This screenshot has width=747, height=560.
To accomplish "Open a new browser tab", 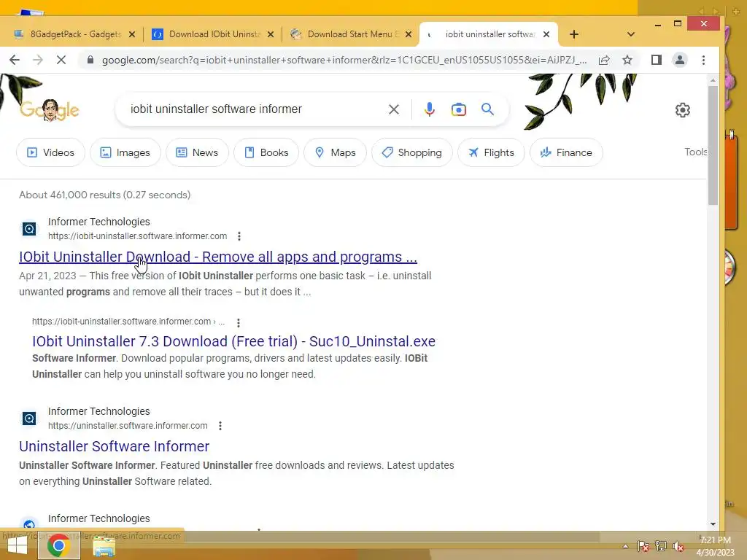I will [574, 34].
